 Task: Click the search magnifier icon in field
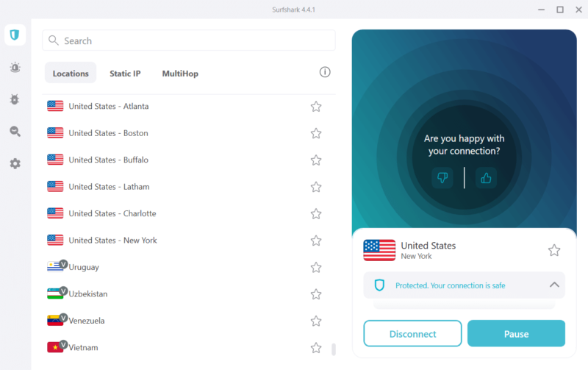click(54, 40)
